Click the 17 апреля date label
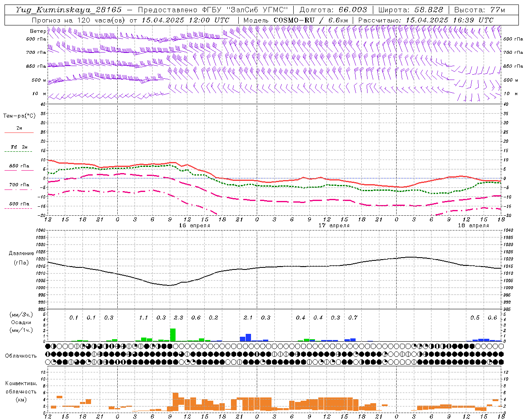 (334, 226)
